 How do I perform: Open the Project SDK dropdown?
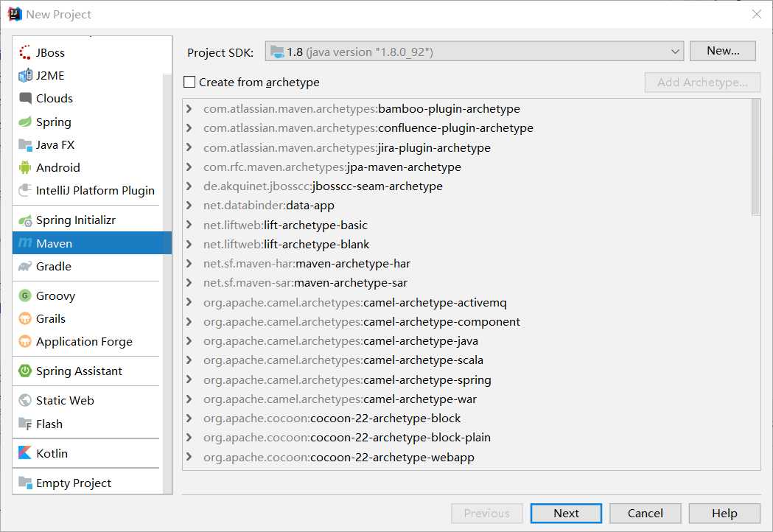pyautogui.click(x=475, y=52)
